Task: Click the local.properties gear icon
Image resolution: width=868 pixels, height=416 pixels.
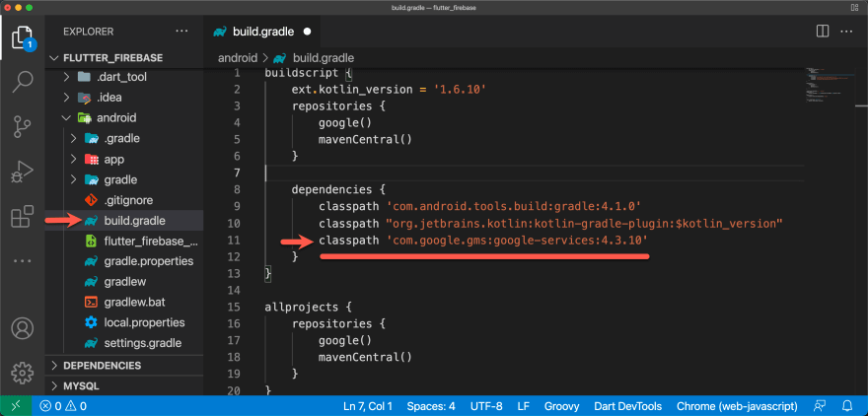Action: (91, 322)
